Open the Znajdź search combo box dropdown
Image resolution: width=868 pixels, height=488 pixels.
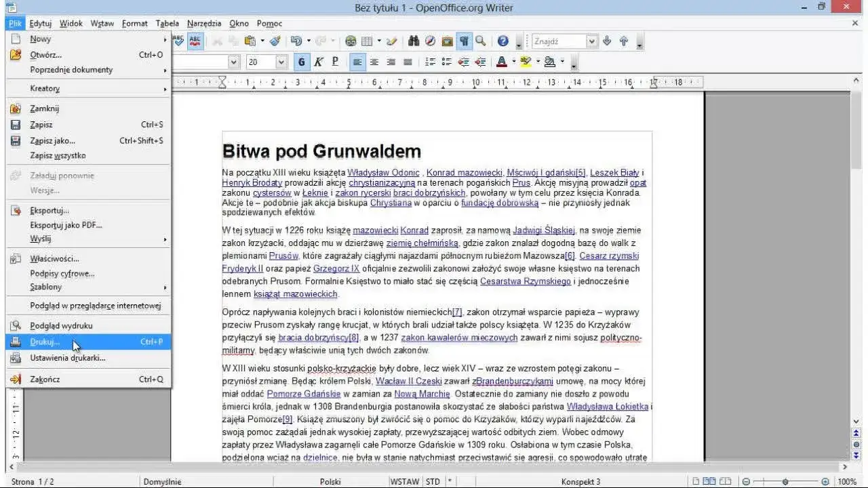pyautogui.click(x=591, y=41)
